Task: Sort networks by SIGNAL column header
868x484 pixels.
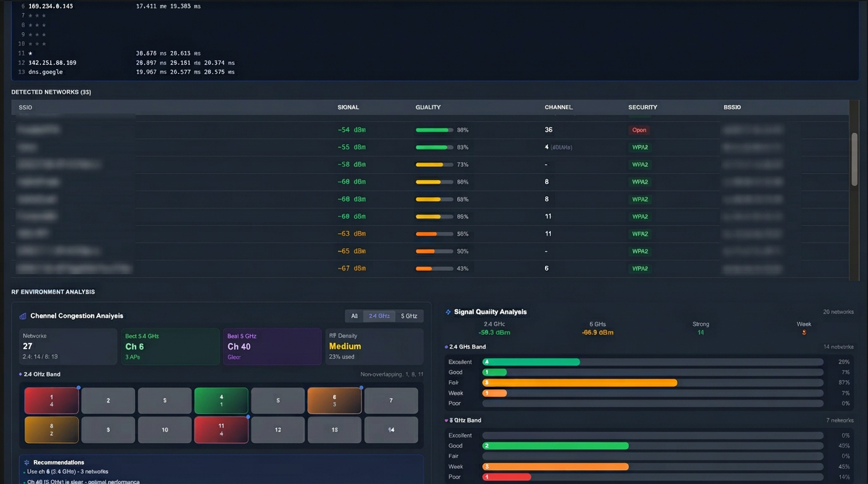Action: coord(348,108)
